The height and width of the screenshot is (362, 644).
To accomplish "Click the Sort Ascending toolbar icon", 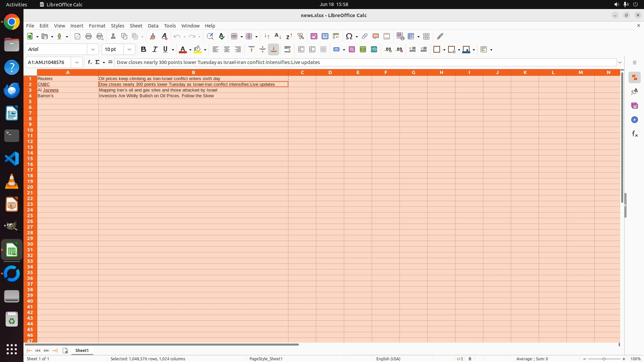I will point(278,36).
